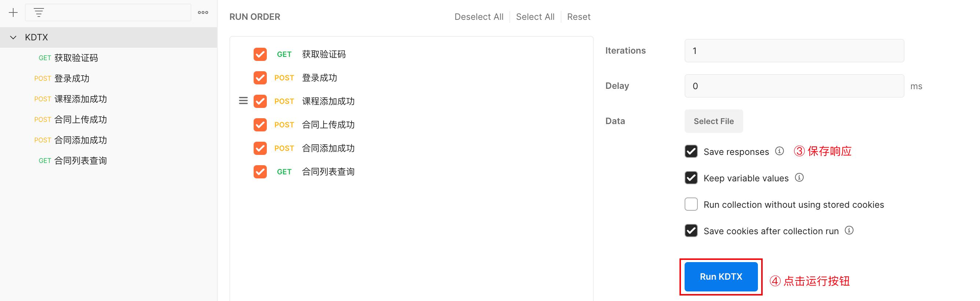Disable Keep variable values option
The image size is (980, 301).
[x=691, y=178]
